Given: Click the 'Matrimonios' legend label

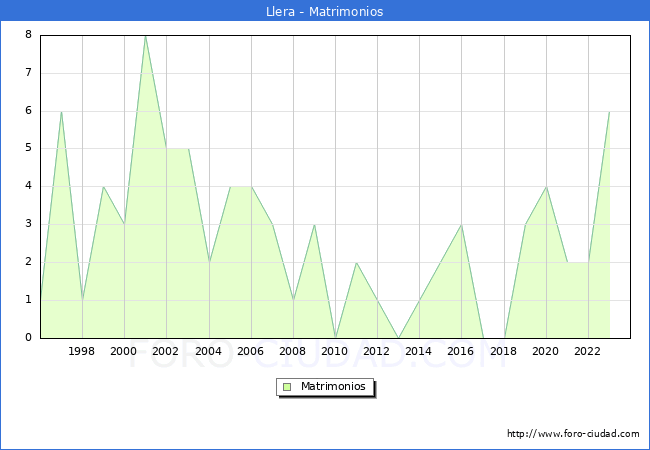Looking at the screenshot, I should click(x=333, y=386).
